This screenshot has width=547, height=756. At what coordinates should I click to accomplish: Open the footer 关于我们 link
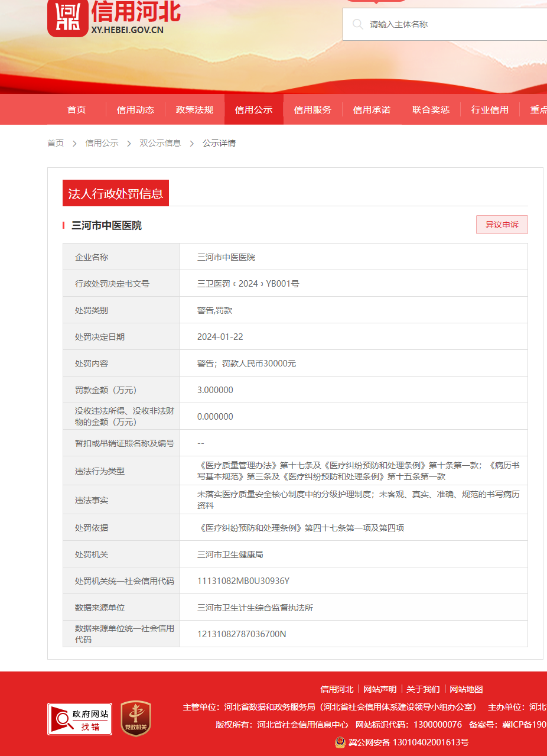(x=423, y=689)
